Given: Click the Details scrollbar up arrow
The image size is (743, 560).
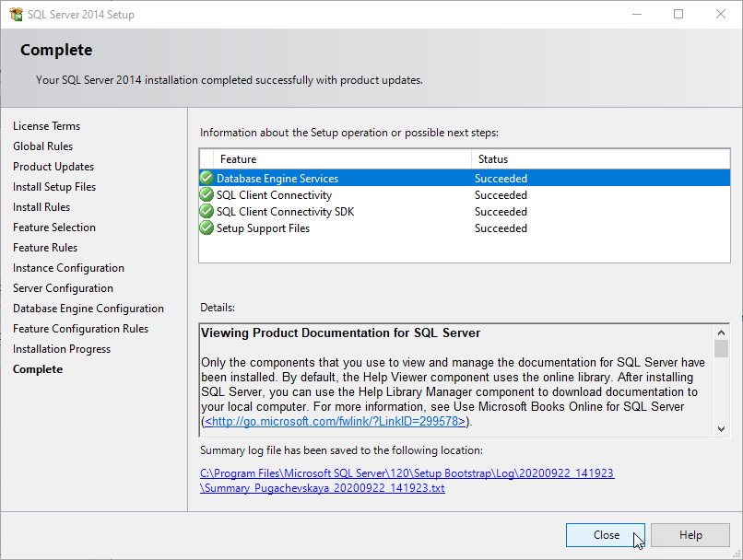Looking at the screenshot, I should click(x=721, y=332).
